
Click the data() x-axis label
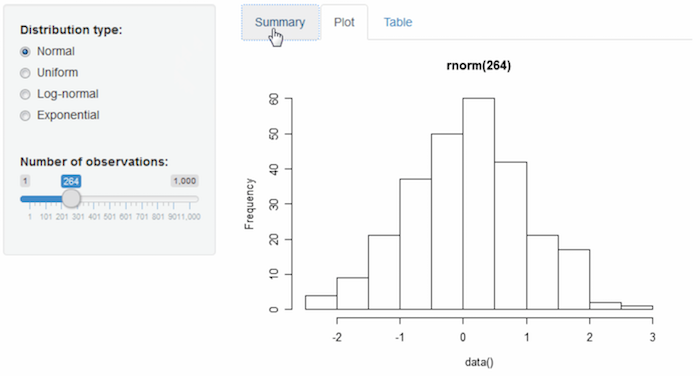click(479, 362)
